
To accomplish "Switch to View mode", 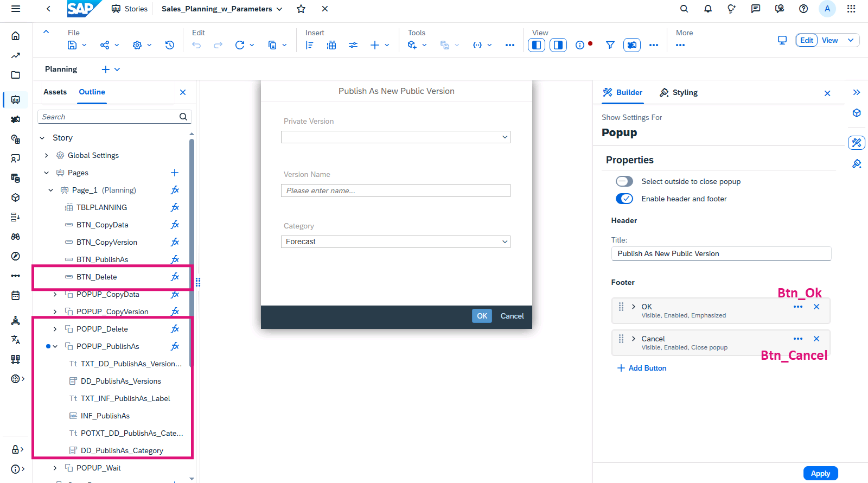I will (x=830, y=40).
